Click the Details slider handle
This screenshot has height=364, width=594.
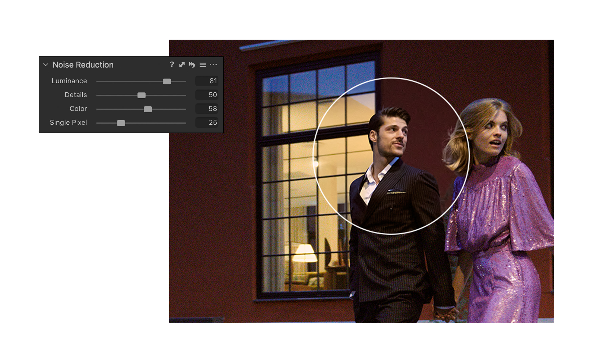(x=142, y=95)
